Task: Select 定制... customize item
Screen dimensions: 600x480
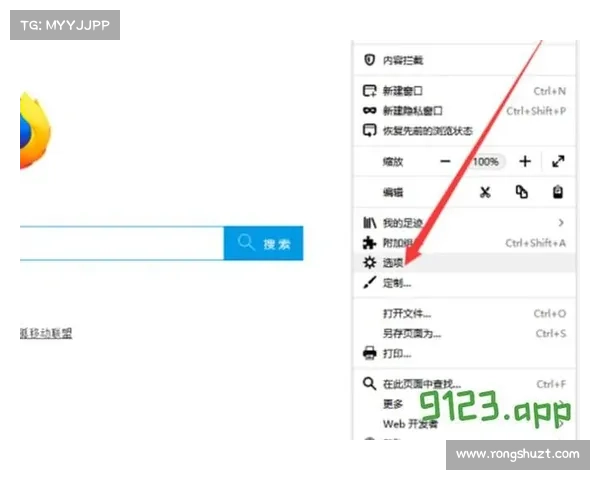Action: (464, 283)
